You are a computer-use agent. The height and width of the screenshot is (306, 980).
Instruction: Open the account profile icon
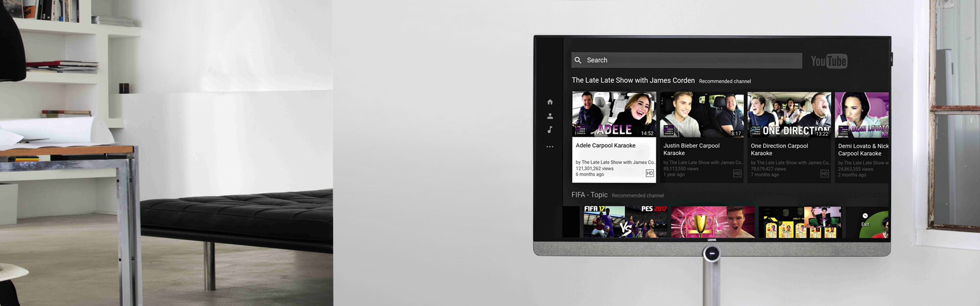pyautogui.click(x=550, y=116)
